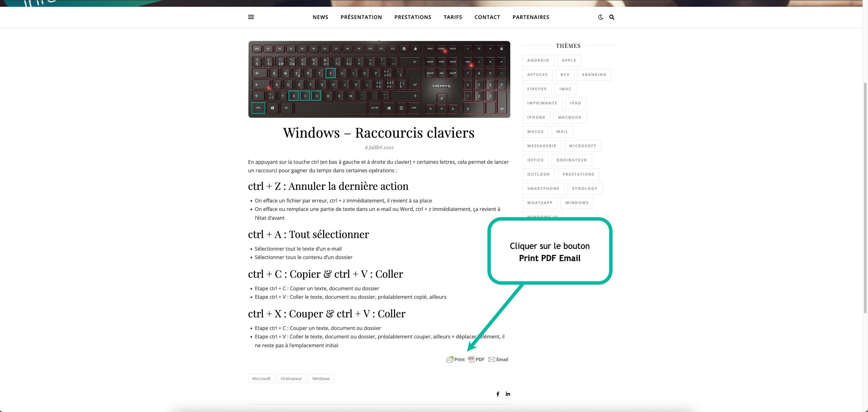The height and width of the screenshot is (412, 868).
Task: Go to the CONTACT page
Action: [x=487, y=17]
